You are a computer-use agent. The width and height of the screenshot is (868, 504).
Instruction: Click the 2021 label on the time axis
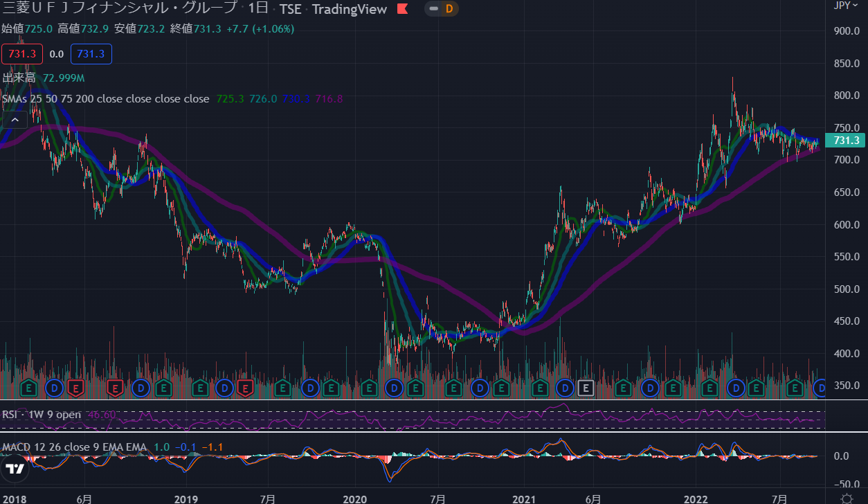point(525,498)
